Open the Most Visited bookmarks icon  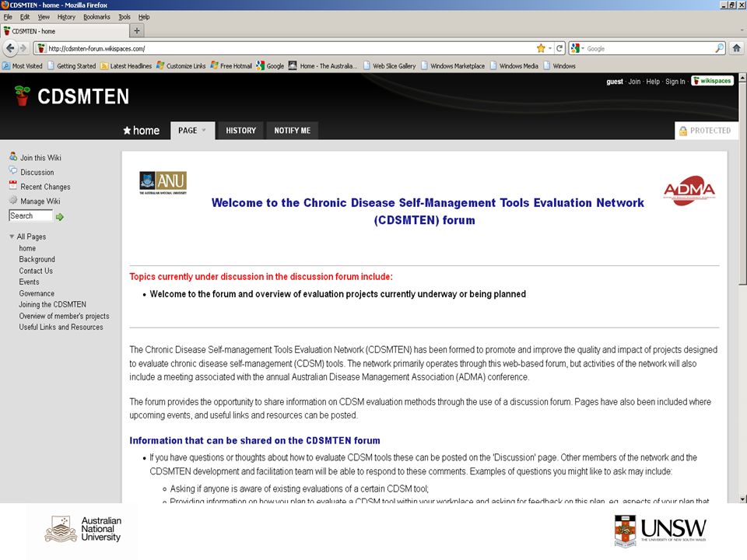6,65
